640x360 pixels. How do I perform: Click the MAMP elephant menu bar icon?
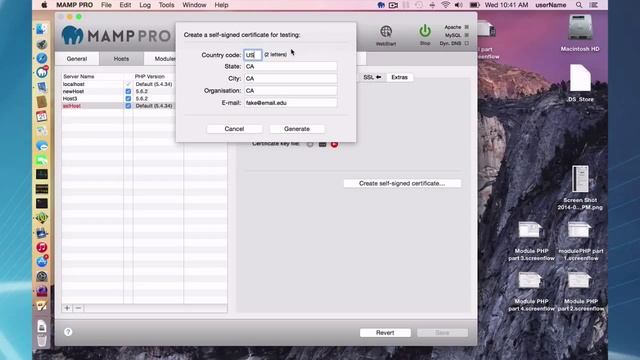[381, 5]
